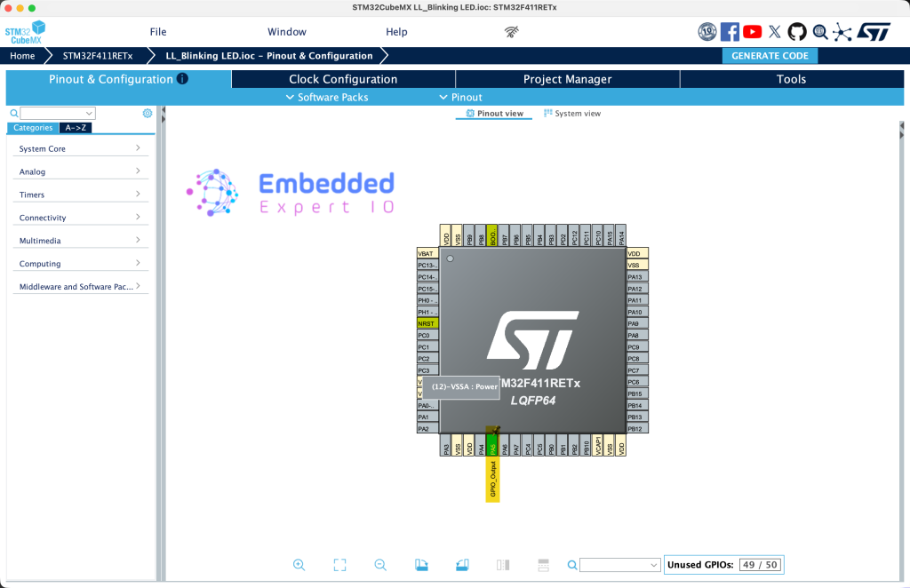The image size is (910, 588).
Task: Open the Project Manager tab
Action: coord(567,79)
